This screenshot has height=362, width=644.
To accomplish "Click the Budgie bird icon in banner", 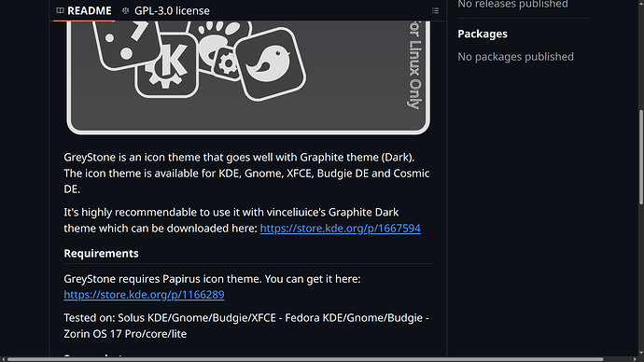I will point(271,64).
